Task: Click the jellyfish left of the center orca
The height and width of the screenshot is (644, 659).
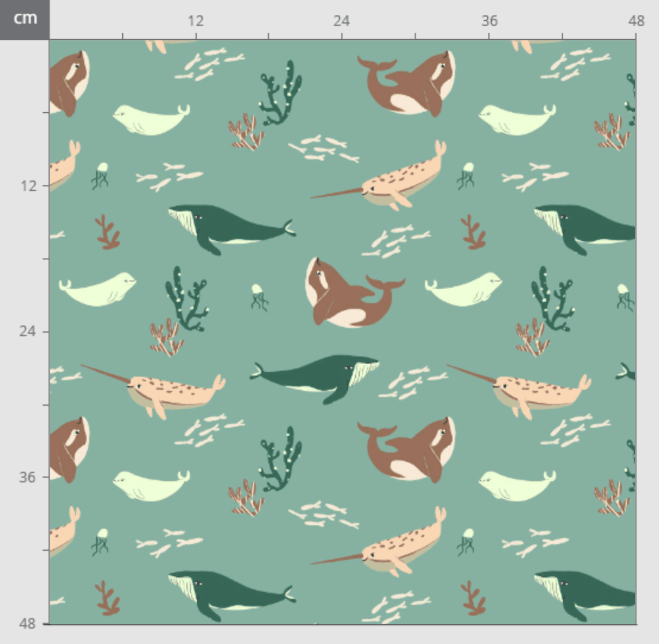Action: [x=258, y=297]
